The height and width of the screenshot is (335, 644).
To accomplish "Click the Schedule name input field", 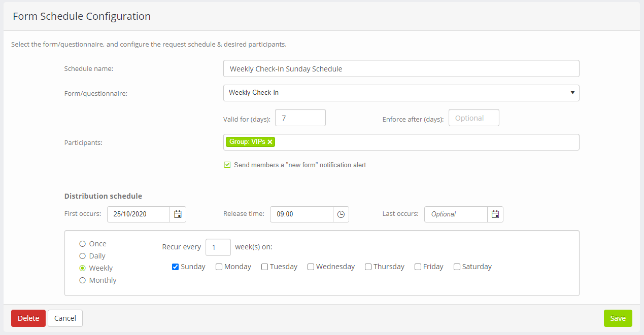I will [x=401, y=68].
